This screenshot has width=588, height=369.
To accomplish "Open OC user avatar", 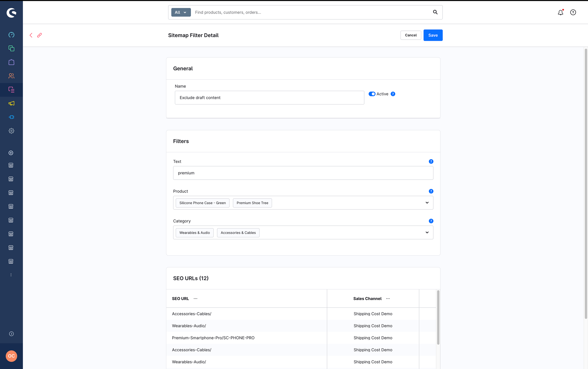I will (x=11, y=356).
